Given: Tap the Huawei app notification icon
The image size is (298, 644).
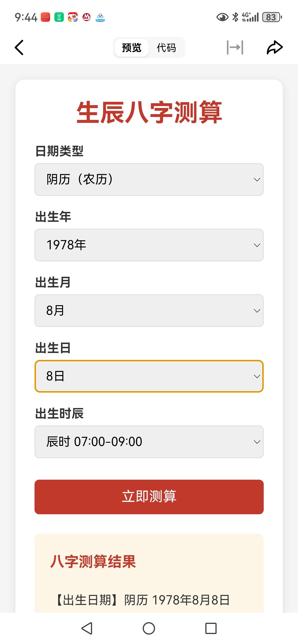Looking at the screenshot, I should [45, 17].
